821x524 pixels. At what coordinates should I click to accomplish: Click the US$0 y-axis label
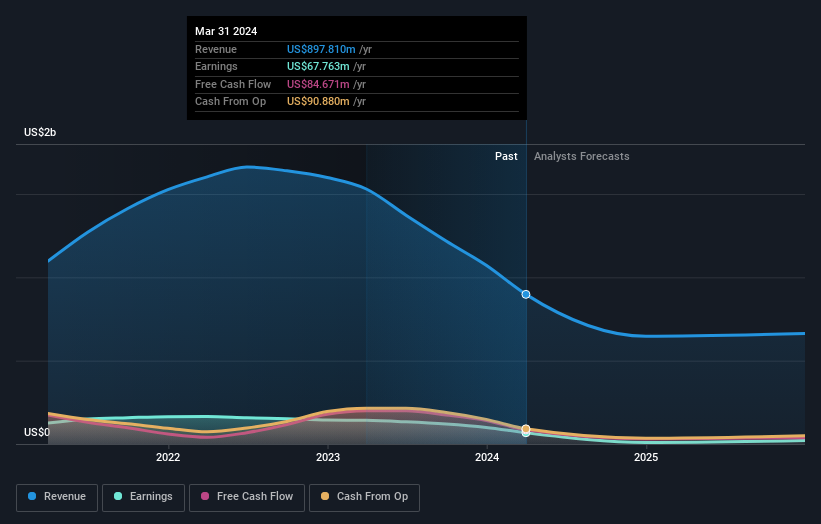(x=37, y=432)
